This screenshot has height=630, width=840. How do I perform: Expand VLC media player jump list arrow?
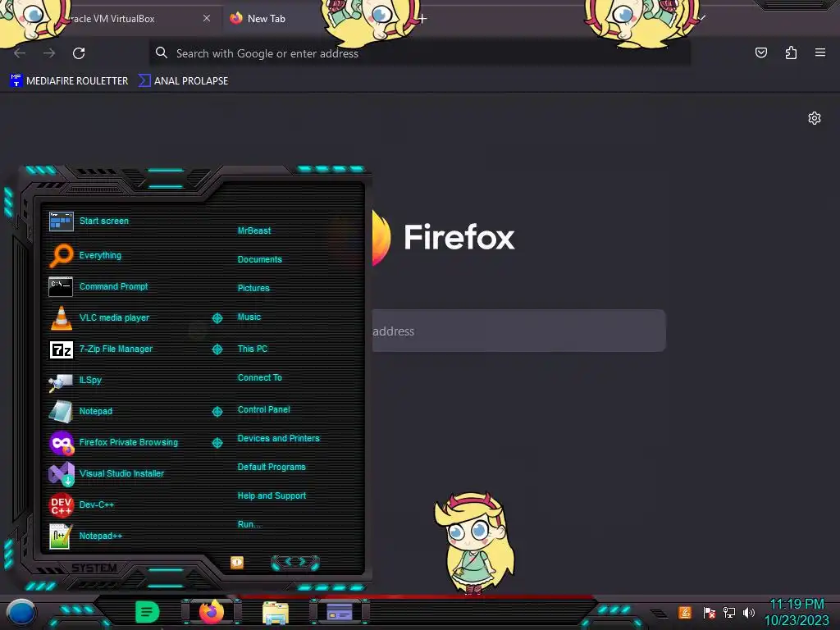[x=217, y=318]
